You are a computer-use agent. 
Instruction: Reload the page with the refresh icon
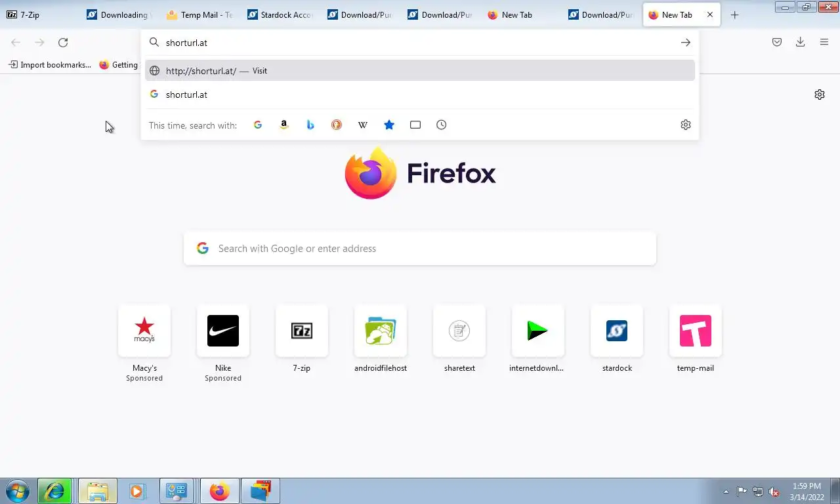[x=63, y=43]
